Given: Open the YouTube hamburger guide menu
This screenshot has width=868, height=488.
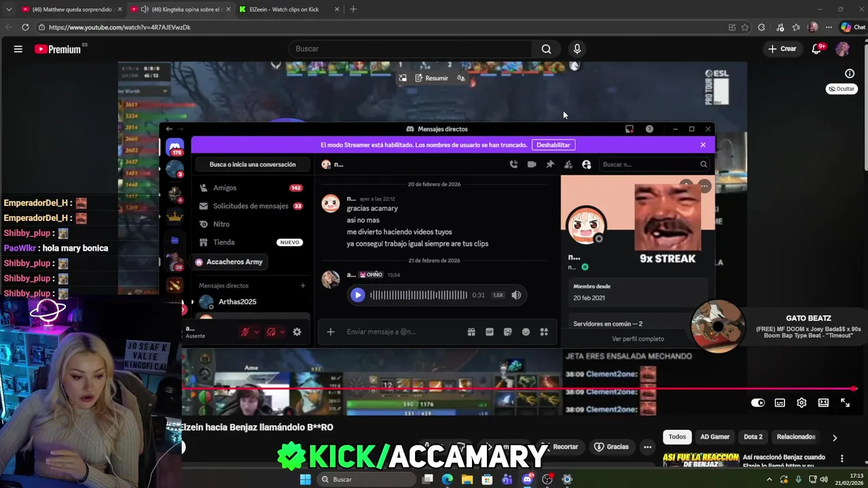Looking at the screenshot, I should (x=18, y=49).
